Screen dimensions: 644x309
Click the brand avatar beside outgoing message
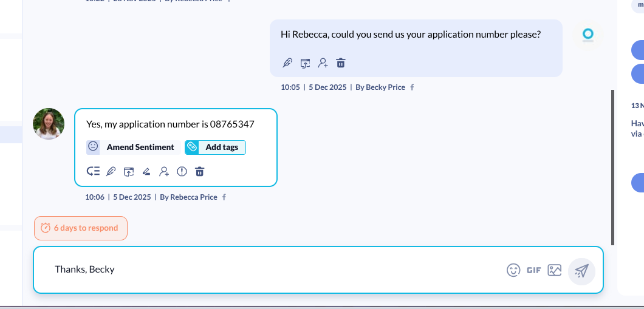click(x=588, y=35)
